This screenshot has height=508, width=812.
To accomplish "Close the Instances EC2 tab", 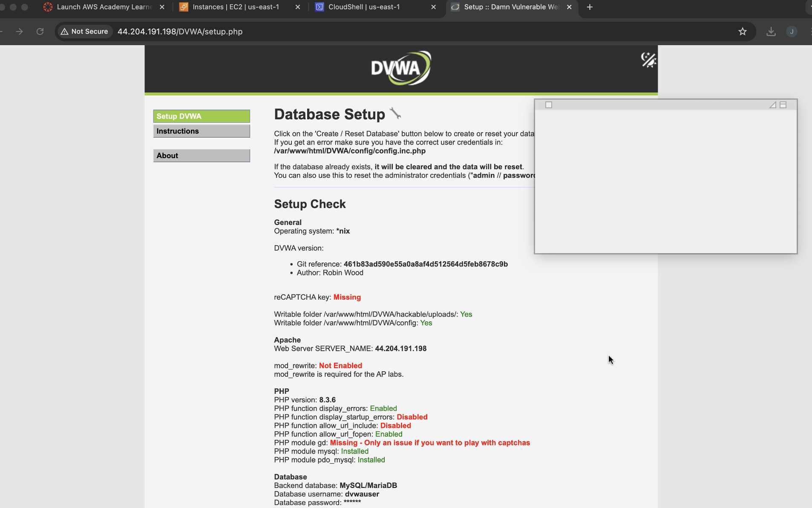I will tap(298, 7).
